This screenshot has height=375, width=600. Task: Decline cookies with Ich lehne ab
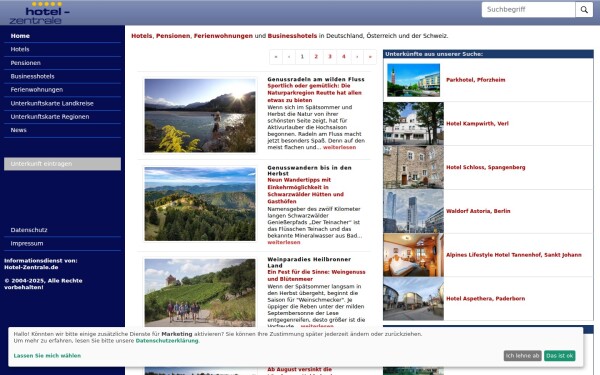point(522,355)
